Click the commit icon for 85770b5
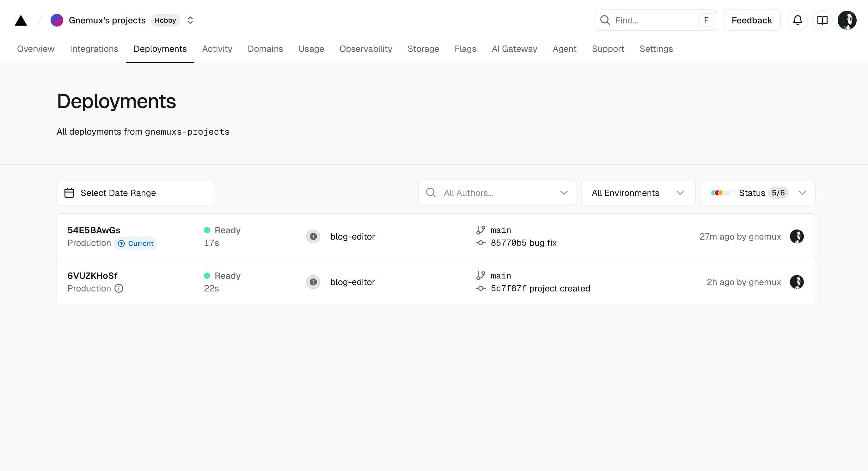Image resolution: width=868 pixels, height=471 pixels. [480, 243]
